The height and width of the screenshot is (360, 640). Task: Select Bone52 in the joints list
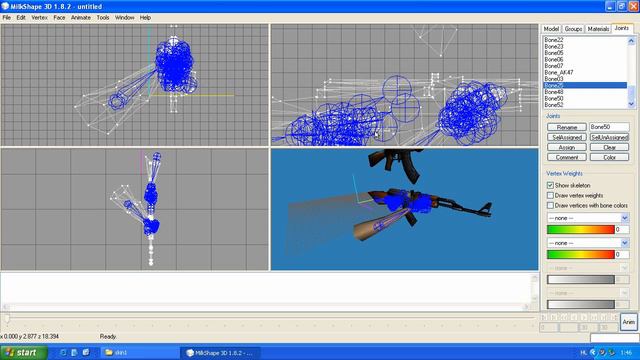(x=585, y=105)
